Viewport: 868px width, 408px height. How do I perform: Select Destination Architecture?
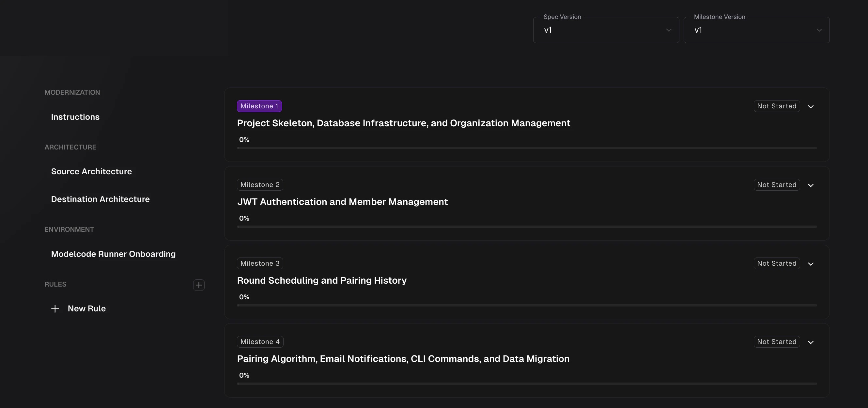[x=100, y=199]
